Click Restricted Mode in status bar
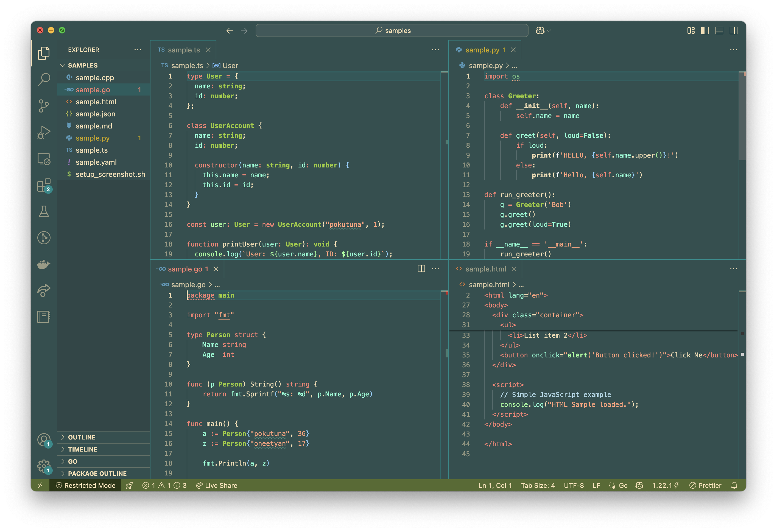The image size is (777, 532). coord(86,485)
